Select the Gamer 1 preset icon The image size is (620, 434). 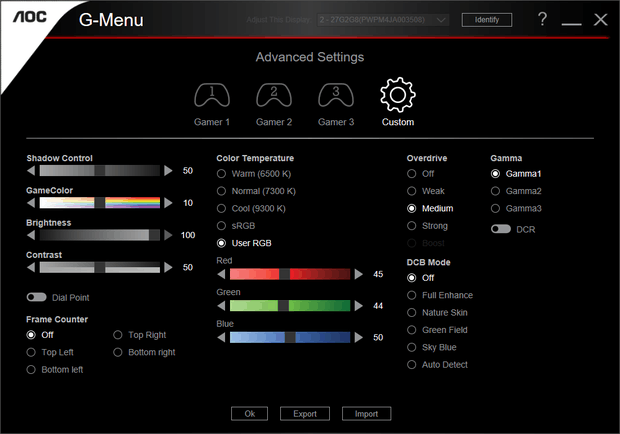(212, 95)
